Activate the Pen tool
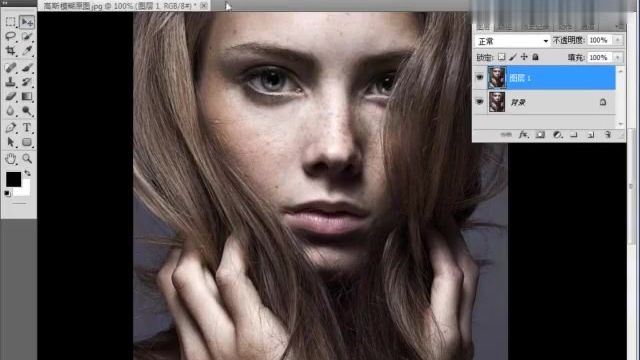Viewport: 640px width, 360px height. [x=10, y=127]
